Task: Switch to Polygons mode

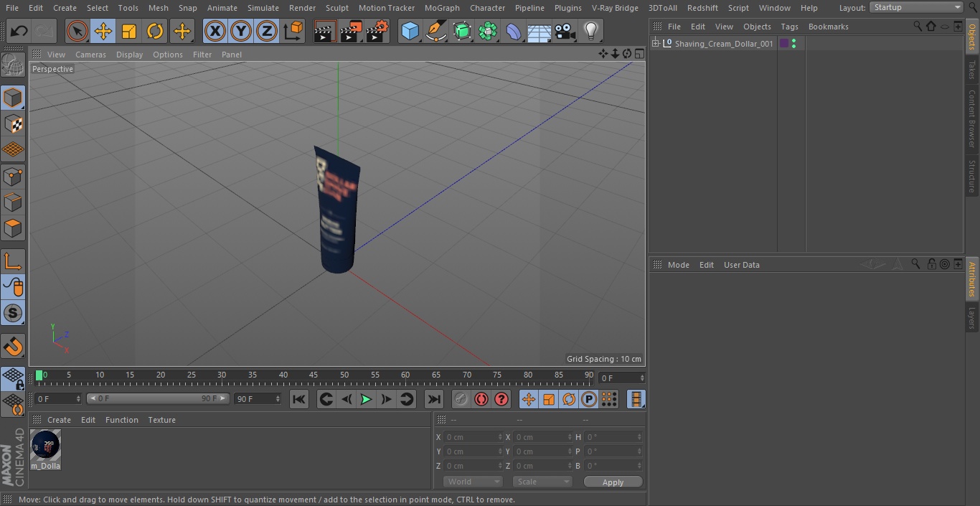Action: tap(13, 228)
